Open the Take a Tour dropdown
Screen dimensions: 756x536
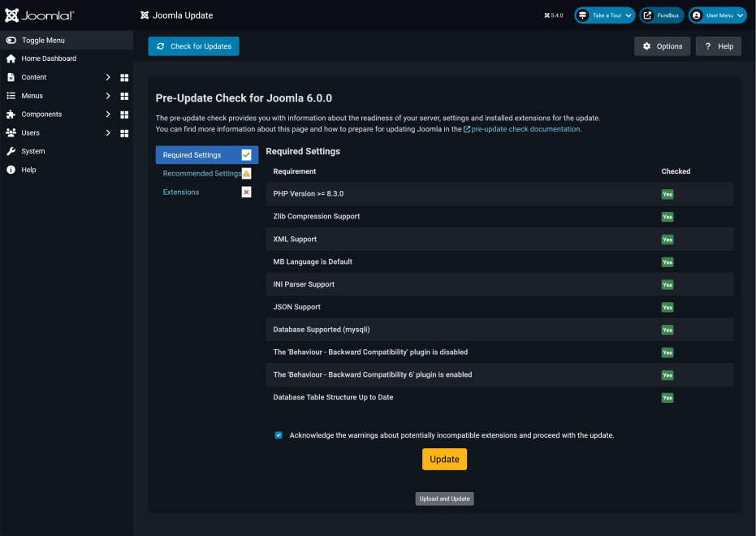604,15
